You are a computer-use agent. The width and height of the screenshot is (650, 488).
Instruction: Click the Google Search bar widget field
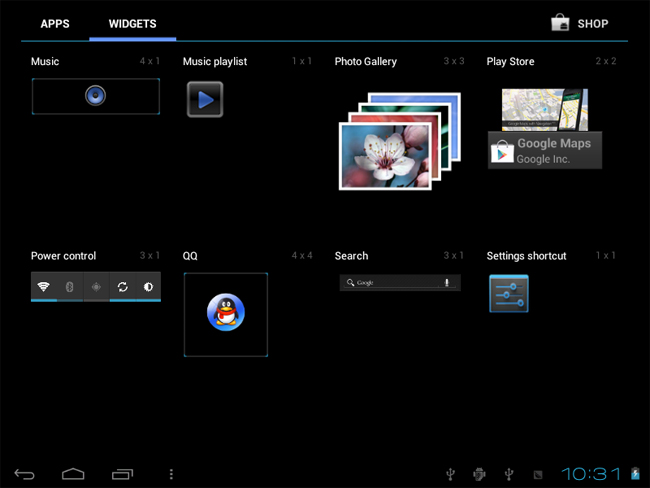(400, 283)
